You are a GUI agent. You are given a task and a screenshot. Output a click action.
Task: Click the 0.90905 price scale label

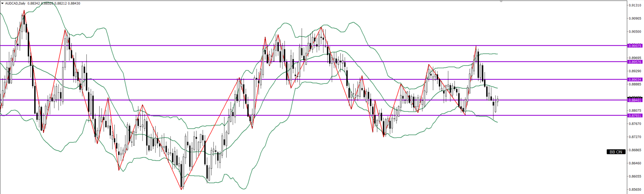click(635, 18)
